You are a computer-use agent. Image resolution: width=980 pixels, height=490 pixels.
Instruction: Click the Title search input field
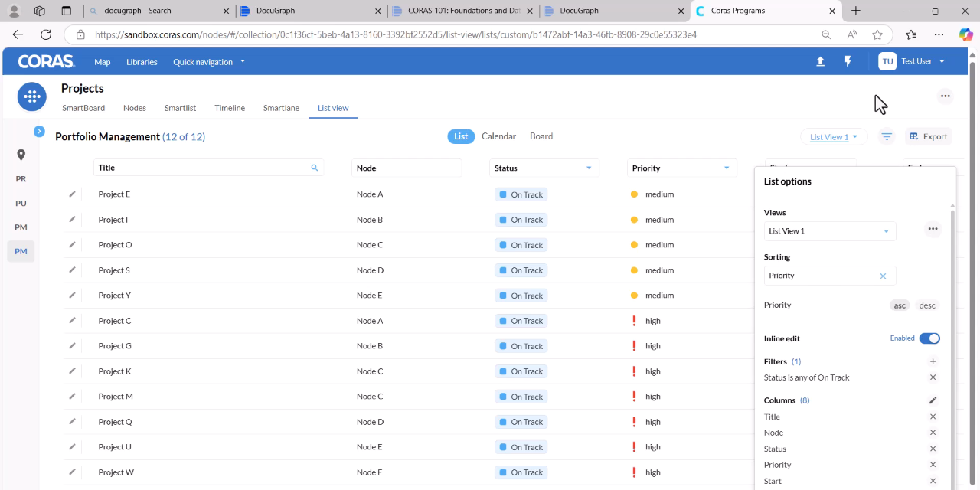pos(208,168)
